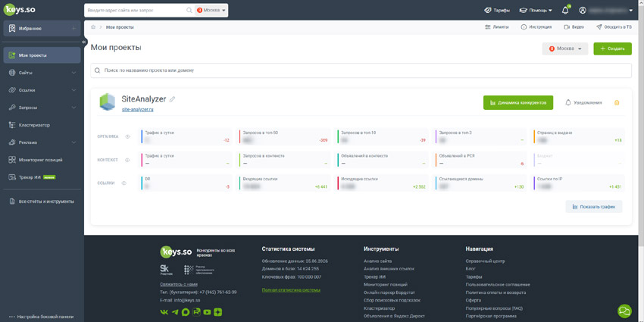Click the yellow archive icon on the project card
Viewport: 644px width, 322px height.
pyautogui.click(x=617, y=103)
